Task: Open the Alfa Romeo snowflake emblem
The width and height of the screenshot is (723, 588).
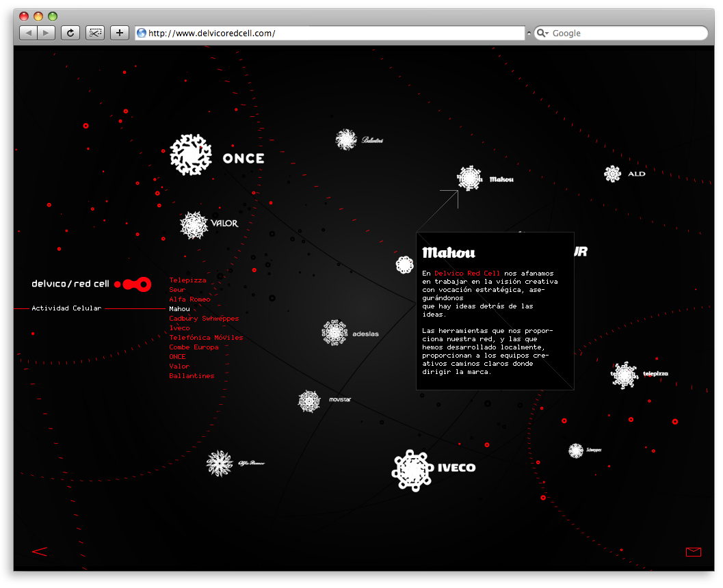Action: click(220, 463)
